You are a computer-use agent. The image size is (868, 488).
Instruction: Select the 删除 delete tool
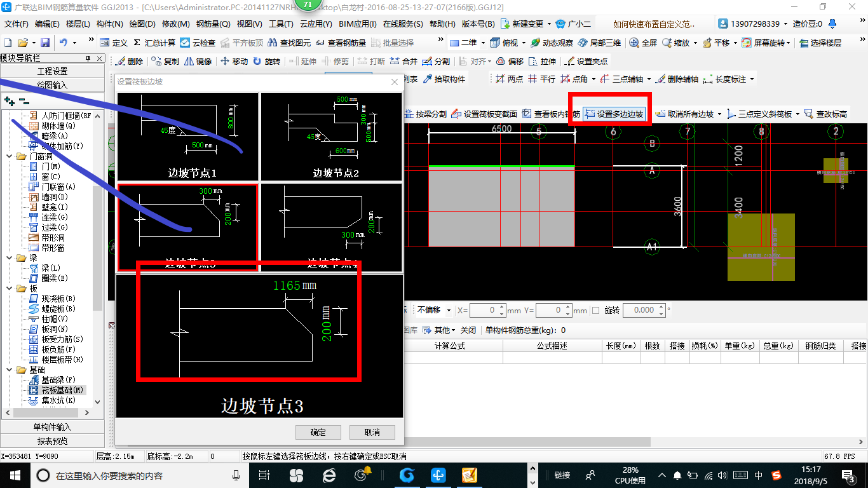130,62
